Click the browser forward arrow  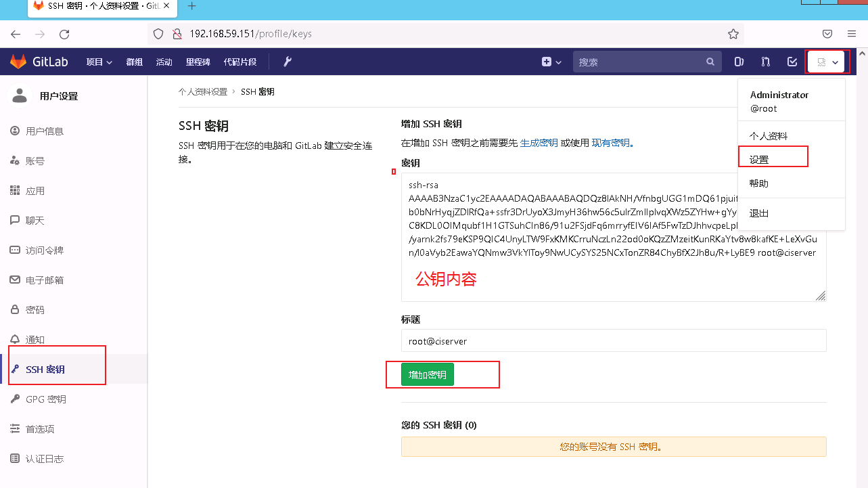point(40,34)
